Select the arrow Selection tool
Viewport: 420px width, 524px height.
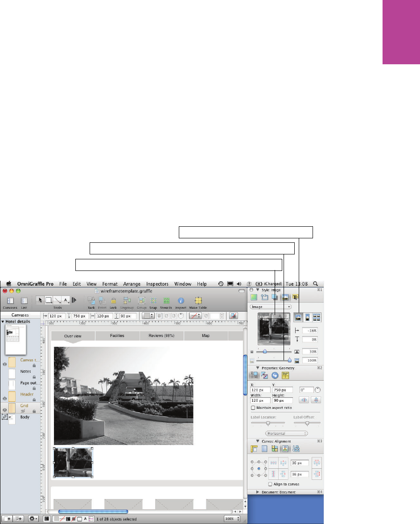pyautogui.click(x=41, y=300)
